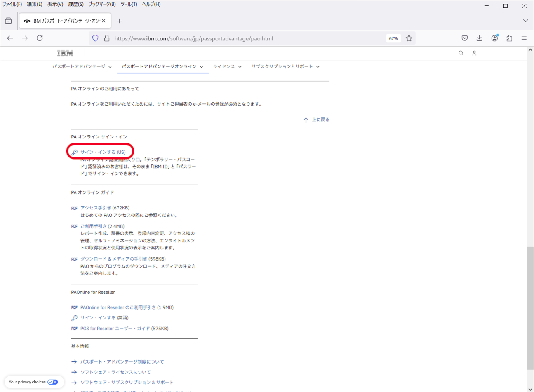Click the key icon next to サイン・インする (US)
This screenshot has height=392, width=534.
coord(74,152)
